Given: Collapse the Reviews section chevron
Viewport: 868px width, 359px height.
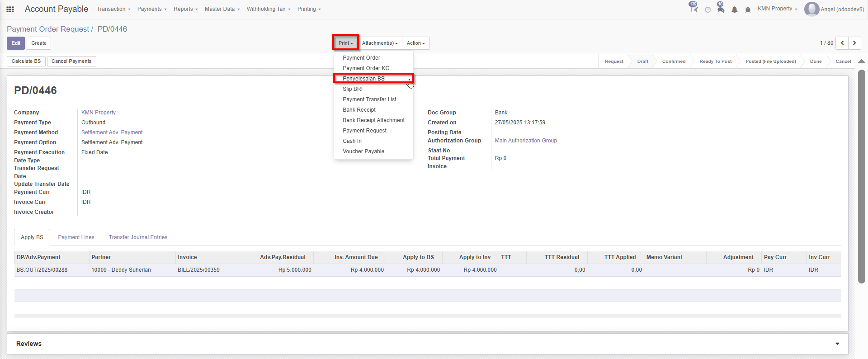Looking at the screenshot, I should tap(837, 344).
